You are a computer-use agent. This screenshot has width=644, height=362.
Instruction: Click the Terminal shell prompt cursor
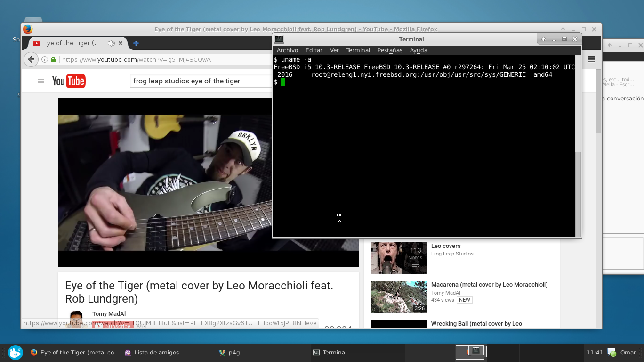[283, 82]
